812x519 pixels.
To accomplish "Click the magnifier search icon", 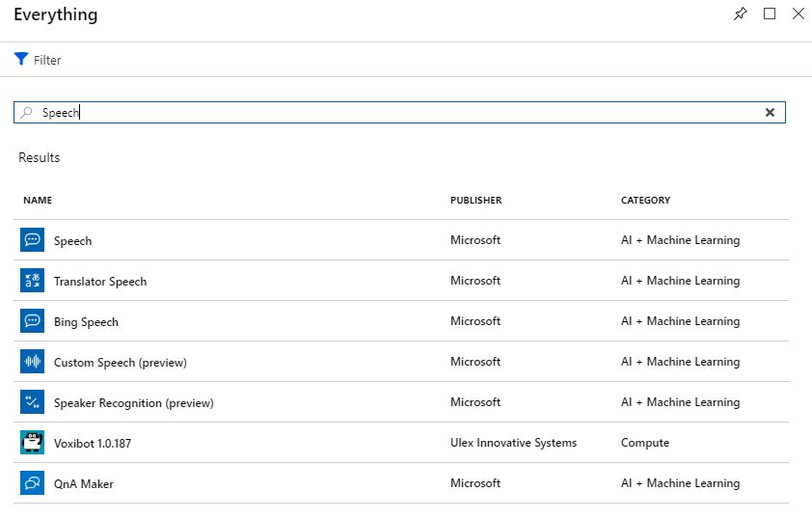I will (27, 112).
